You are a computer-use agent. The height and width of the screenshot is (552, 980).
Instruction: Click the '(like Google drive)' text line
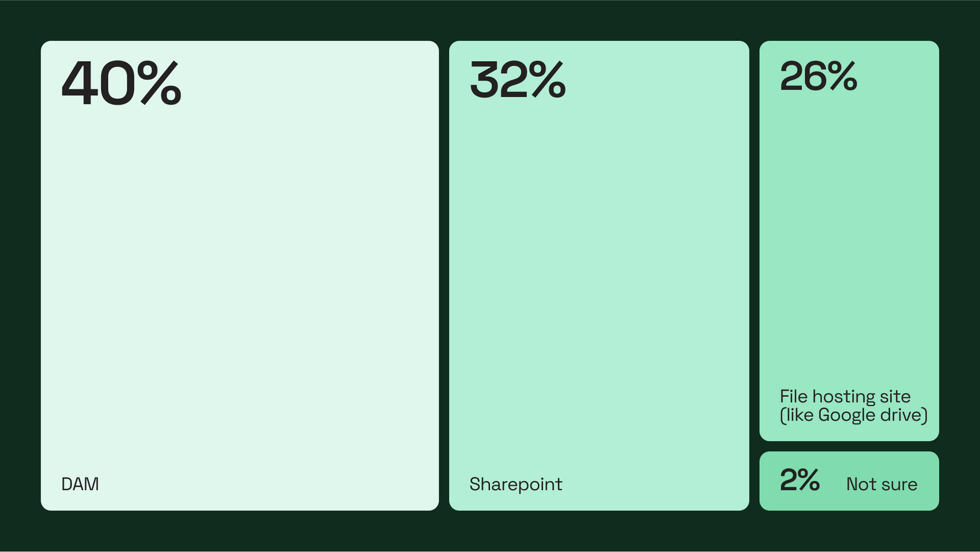854,415
